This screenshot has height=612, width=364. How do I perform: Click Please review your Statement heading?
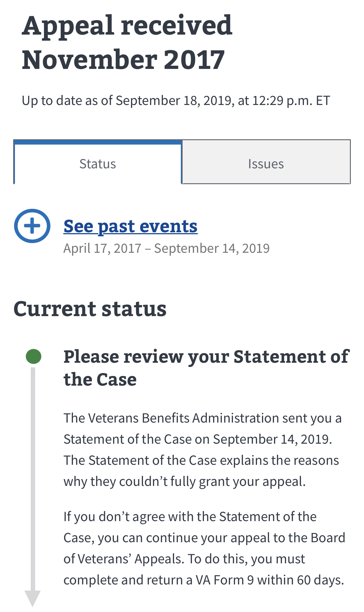(x=206, y=368)
